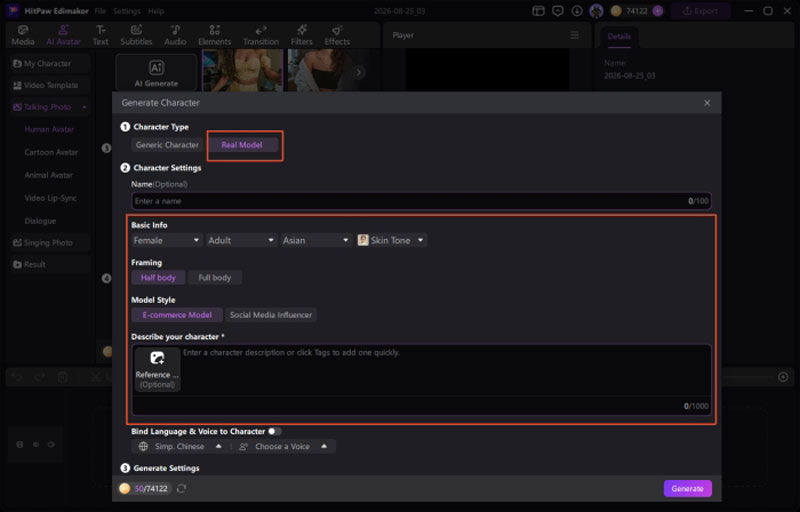The height and width of the screenshot is (512, 800).
Task: Open the Filters tab
Action: pos(302,35)
